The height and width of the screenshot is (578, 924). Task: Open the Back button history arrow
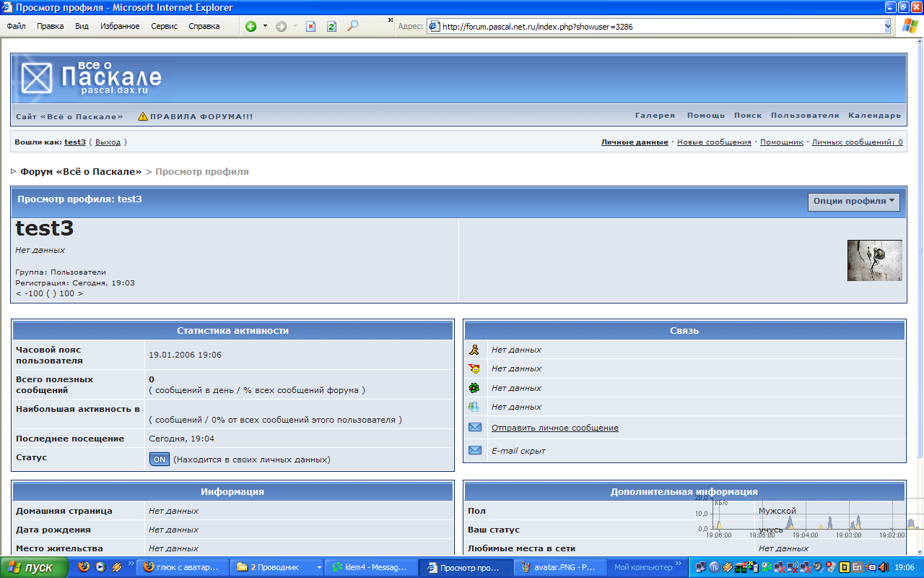click(265, 26)
